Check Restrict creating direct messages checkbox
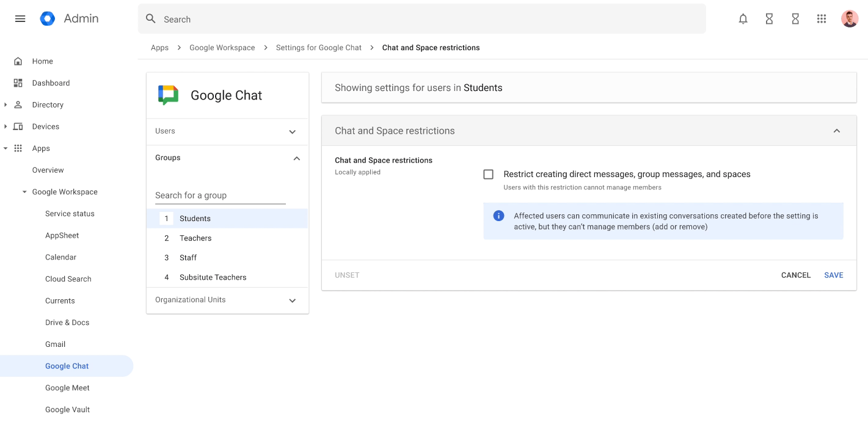Viewport: 868px width, 433px height. pyautogui.click(x=488, y=174)
